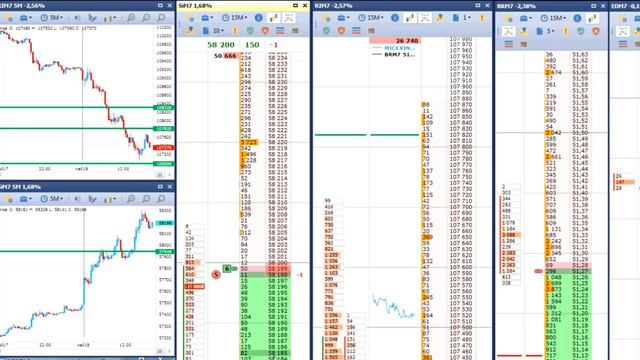
Task: Open the briefcase account dropdown in RIM7 5M chart
Action: (25, 18)
